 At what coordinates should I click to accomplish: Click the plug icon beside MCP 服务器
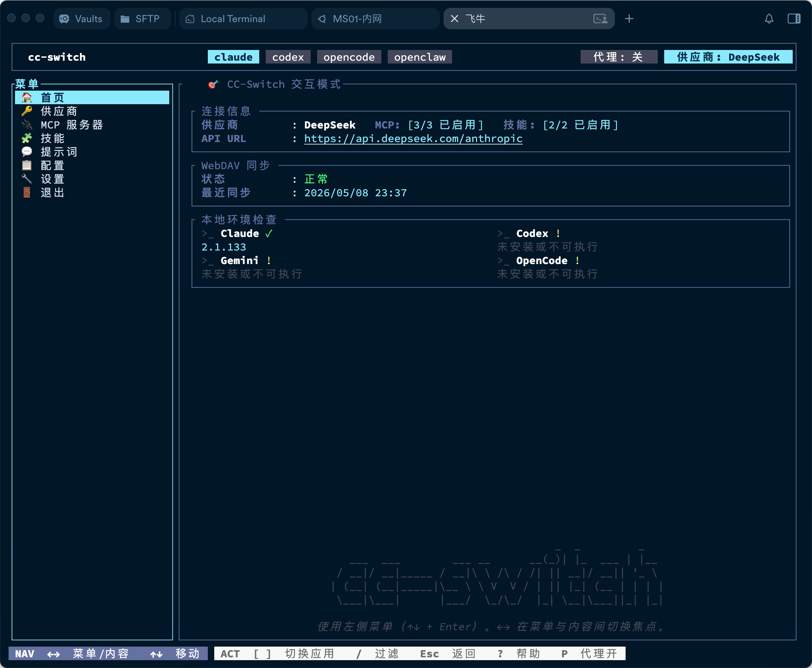26,125
